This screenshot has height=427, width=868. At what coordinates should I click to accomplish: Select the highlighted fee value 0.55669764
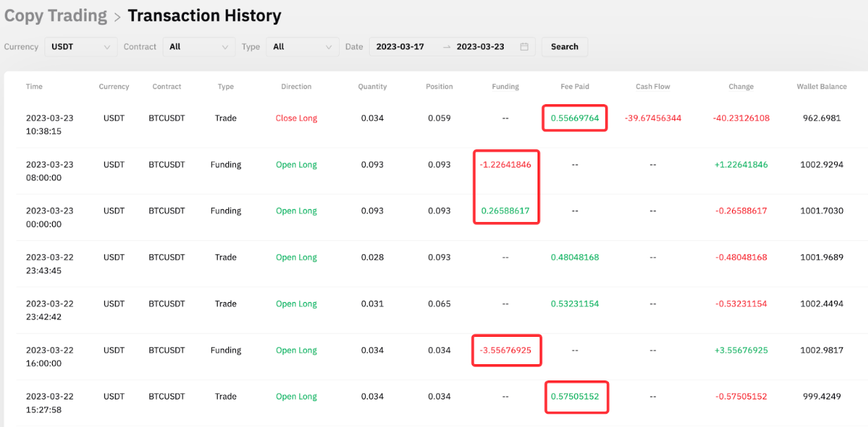(575, 118)
